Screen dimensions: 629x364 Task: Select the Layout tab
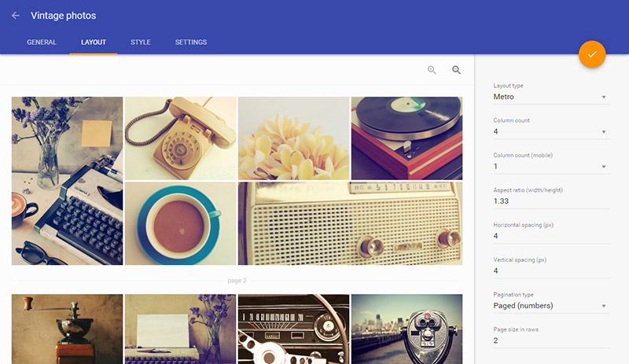point(94,42)
